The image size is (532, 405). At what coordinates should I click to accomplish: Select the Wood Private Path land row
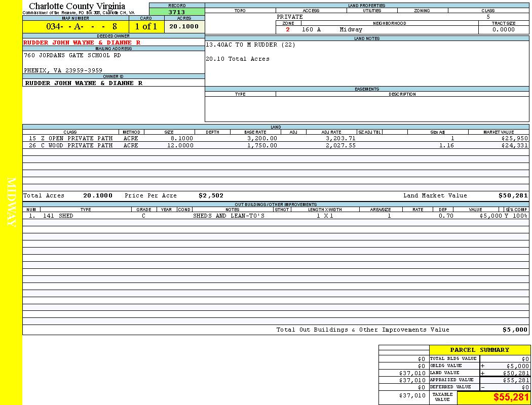[276, 146]
